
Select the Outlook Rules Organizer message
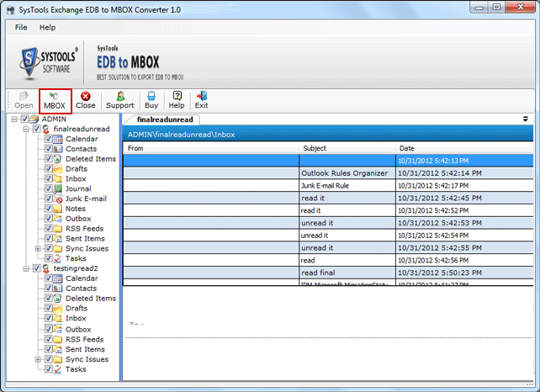click(328, 173)
